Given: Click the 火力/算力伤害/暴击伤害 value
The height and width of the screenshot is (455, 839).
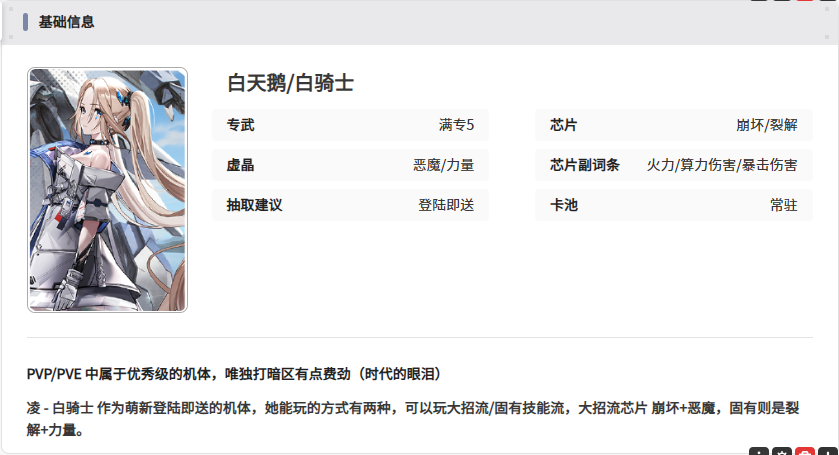Looking at the screenshot, I should [722, 165].
